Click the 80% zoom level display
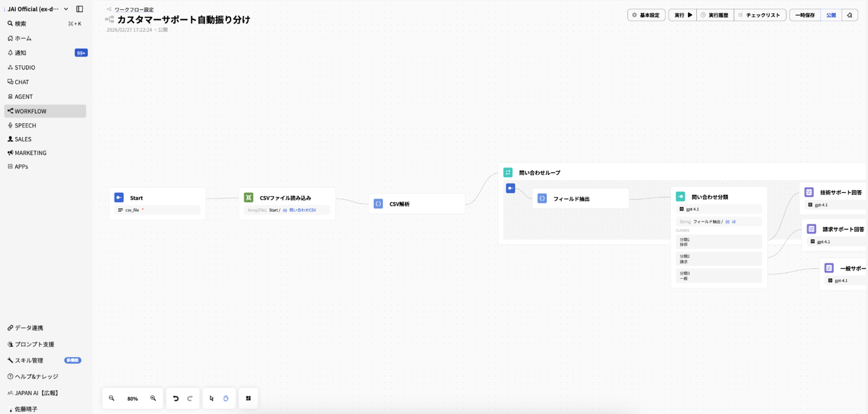Viewport: 868px width, 414px height. tap(133, 398)
